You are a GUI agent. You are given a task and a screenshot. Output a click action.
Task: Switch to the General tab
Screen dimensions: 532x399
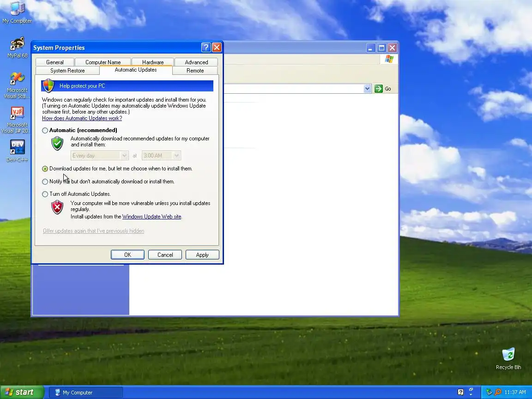pyautogui.click(x=54, y=62)
